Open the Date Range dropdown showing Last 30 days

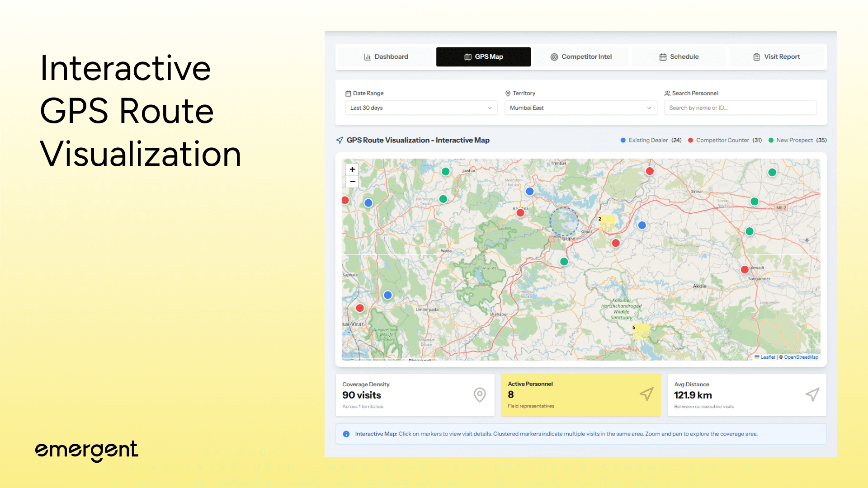coord(421,108)
